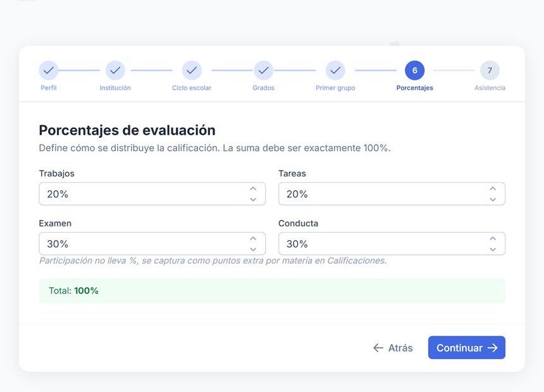Screen dimensions: 544x392
Task: Click the Grados step label
Action: tap(263, 88)
